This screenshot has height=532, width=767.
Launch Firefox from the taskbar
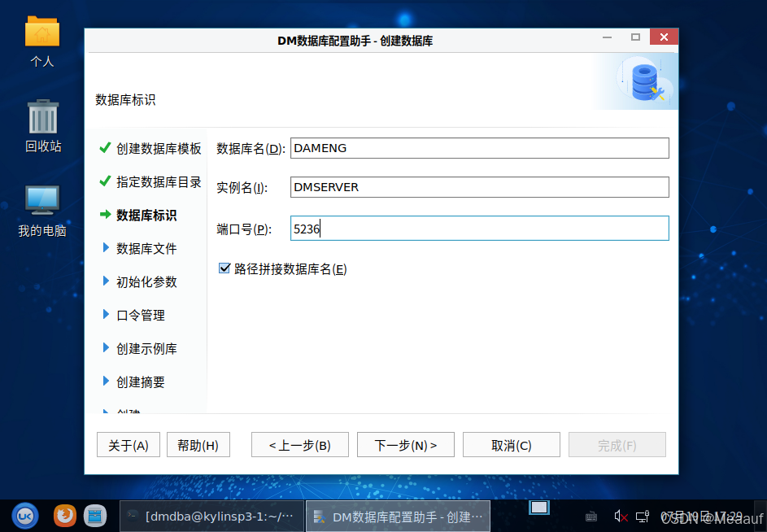(x=64, y=516)
